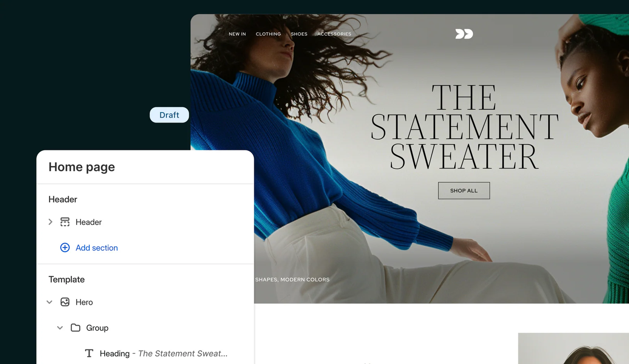Click the Heading text block icon

click(89, 353)
